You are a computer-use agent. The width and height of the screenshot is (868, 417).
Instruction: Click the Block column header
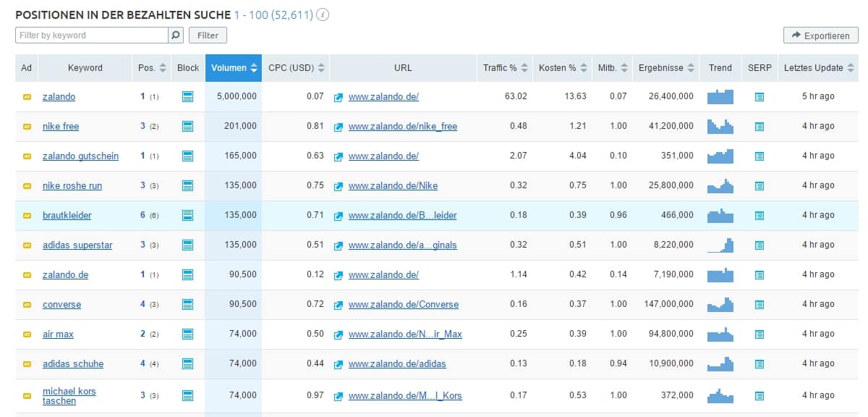pos(188,68)
